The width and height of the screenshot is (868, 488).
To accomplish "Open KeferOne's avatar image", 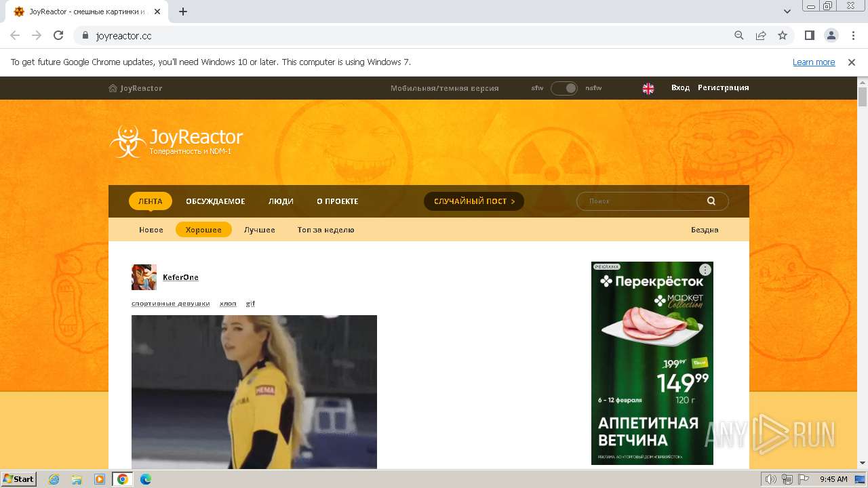I will (x=144, y=277).
